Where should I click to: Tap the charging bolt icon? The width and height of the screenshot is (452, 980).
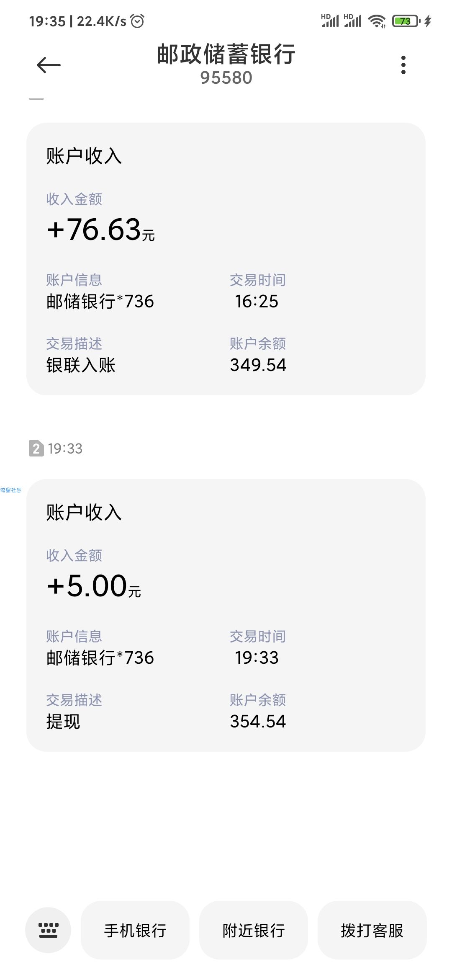(427, 21)
